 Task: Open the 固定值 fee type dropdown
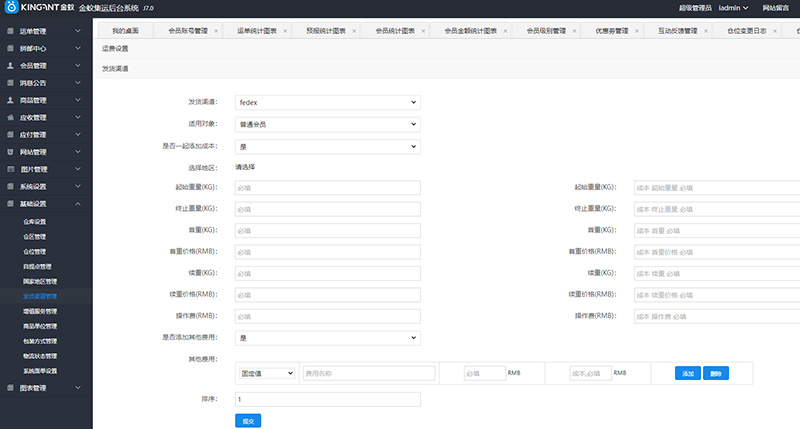pyautogui.click(x=266, y=373)
